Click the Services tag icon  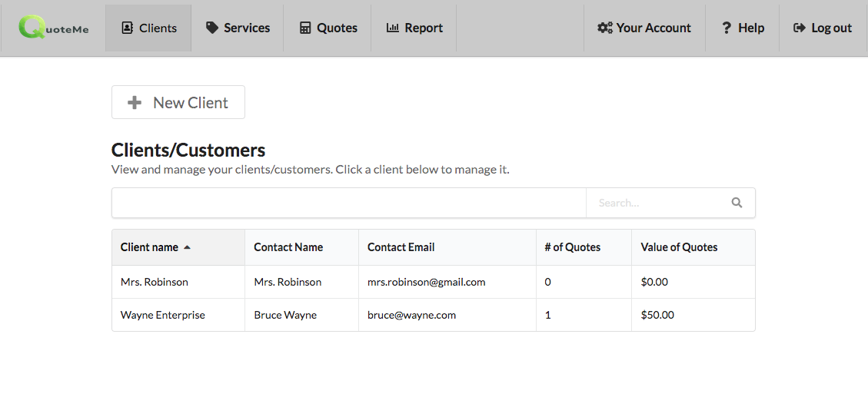[212, 28]
